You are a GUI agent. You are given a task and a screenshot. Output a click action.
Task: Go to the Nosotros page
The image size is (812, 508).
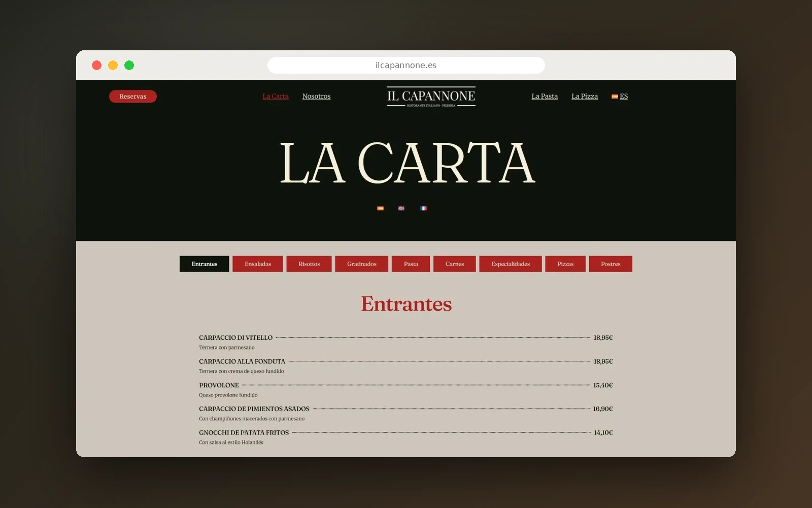[x=316, y=96]
